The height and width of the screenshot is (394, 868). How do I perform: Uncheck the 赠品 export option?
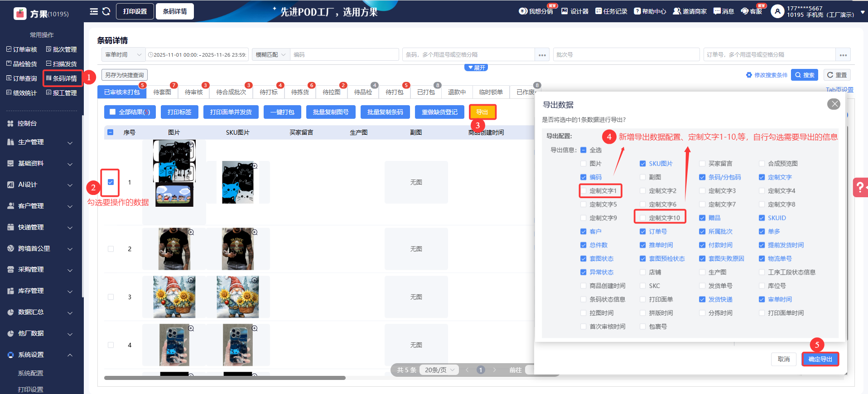coord(702,218)
